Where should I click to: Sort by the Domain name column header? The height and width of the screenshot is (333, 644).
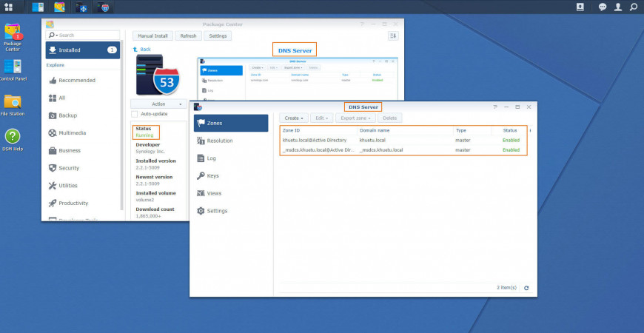[x=406, y=130]
